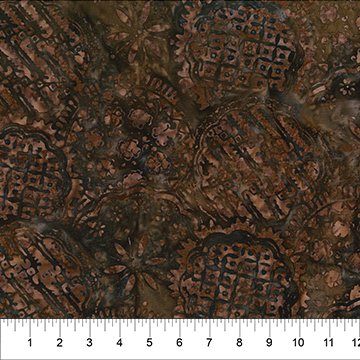360x360 pixels.
Task: Select the ruler's 9 inch label
Action: 269,343
